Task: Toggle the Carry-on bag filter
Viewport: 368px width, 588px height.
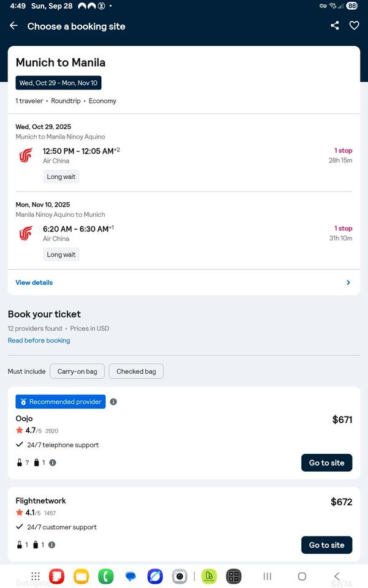Action: (77, 371)
